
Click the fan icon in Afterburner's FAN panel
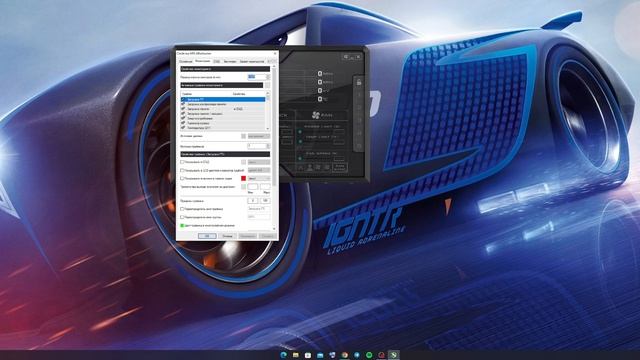[x=316, y=115]
